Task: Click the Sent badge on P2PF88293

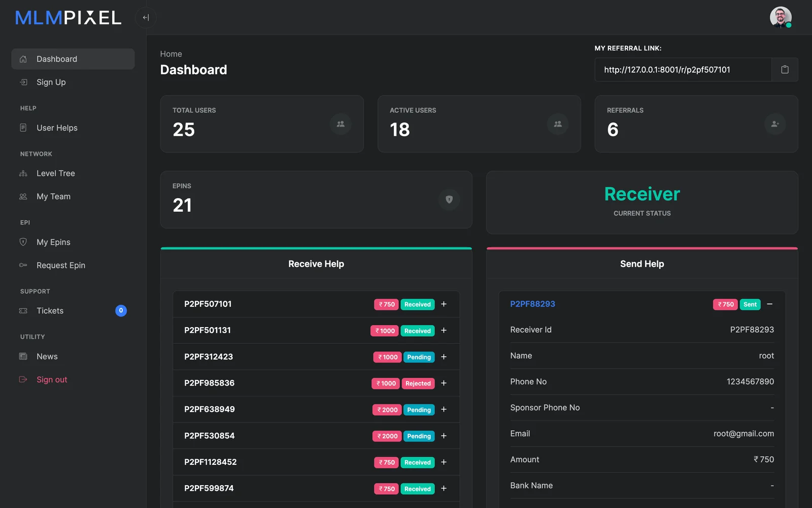Action: point(750,304)
